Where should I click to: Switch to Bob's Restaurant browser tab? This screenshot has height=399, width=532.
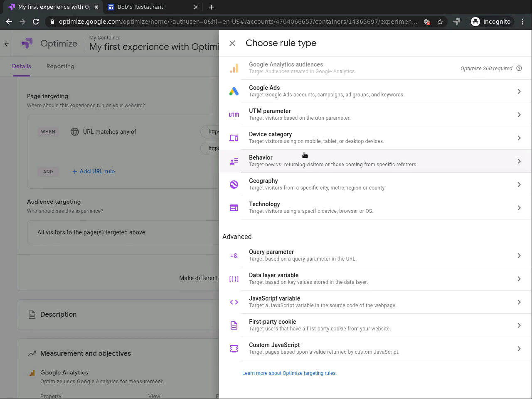coord(140,7)
